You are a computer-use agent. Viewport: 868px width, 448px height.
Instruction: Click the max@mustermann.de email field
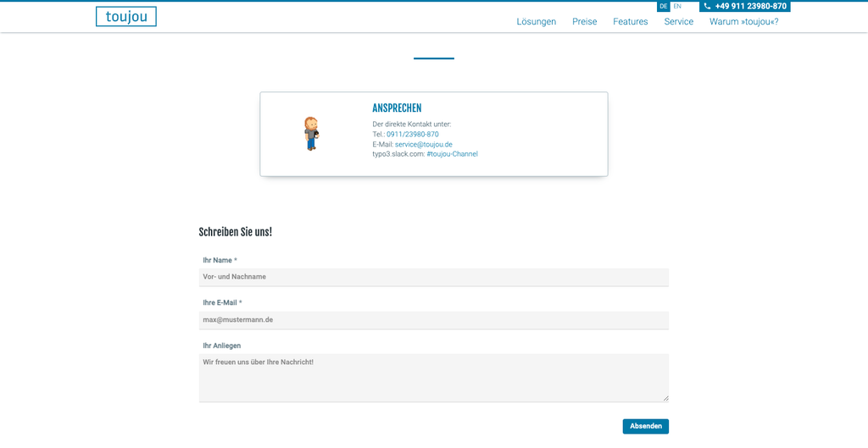pyautogui.click(x=433, y=320)
